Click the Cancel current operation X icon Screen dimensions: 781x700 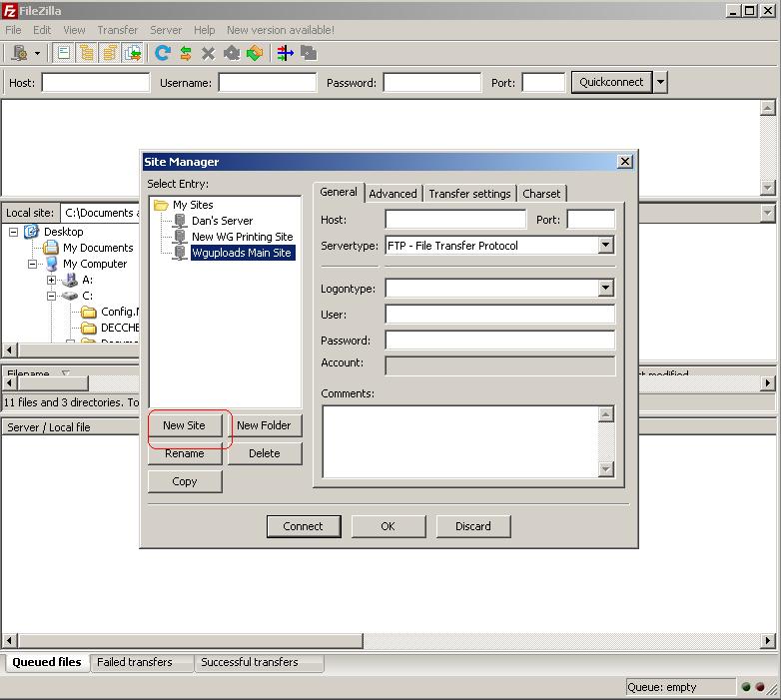pos(208,53)
